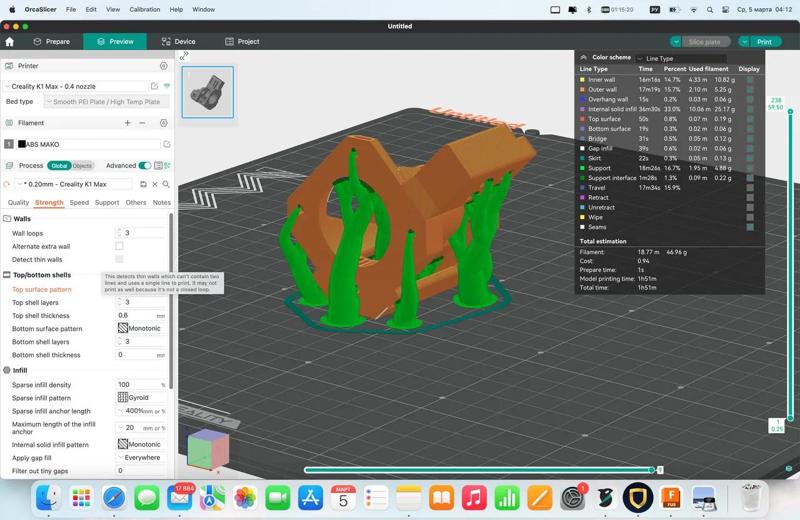Save the current process preset
The height and width of the screenshot is (520, 800).
[x=143, y=184]
